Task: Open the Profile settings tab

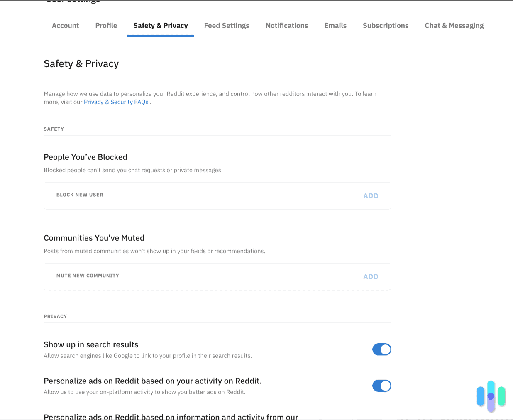Action: (106, 25)
